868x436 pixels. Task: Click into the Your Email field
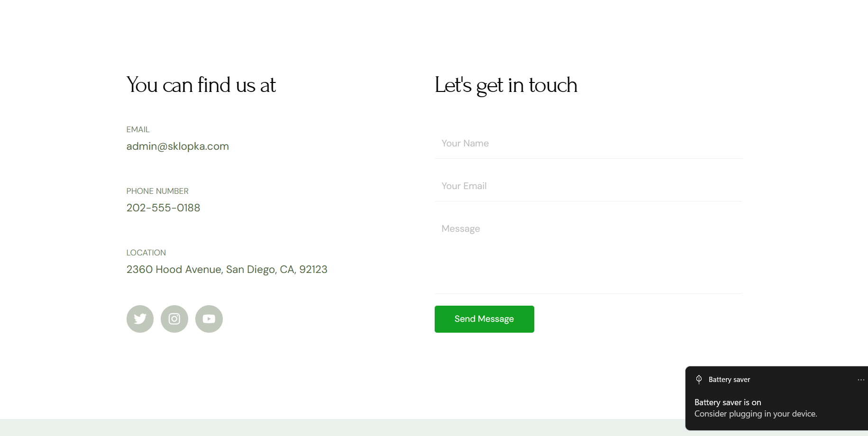[x=588, y=186]
